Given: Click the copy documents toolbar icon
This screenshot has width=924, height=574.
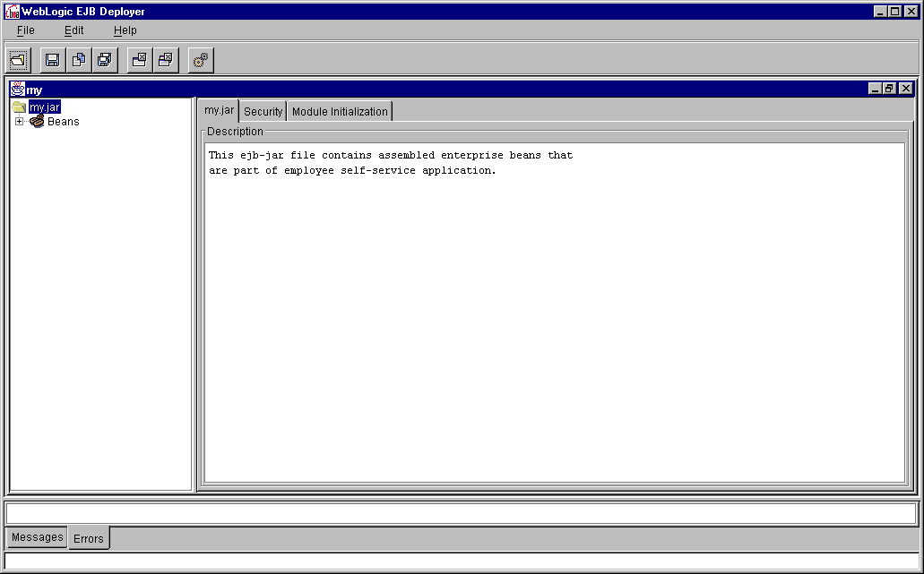Looking at the screenshot, I should [x=78, y=60].
